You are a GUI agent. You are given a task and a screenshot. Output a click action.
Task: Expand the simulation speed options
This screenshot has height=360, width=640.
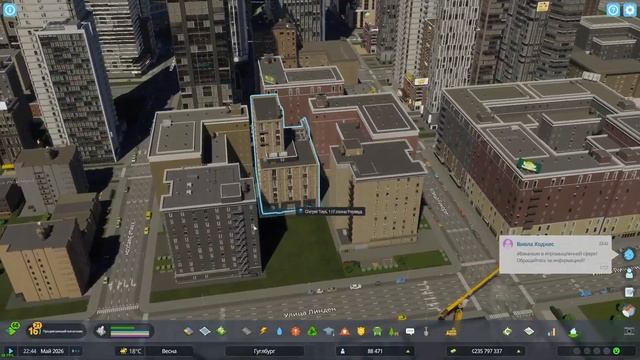76,351
